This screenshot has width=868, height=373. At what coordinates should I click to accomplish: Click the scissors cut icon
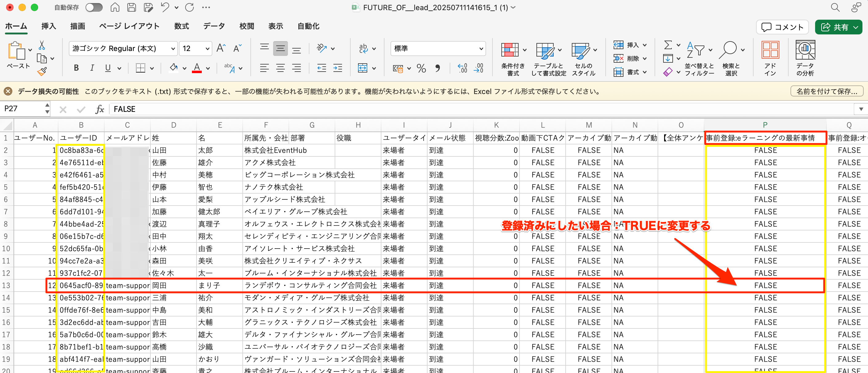(x=42, y=45)
